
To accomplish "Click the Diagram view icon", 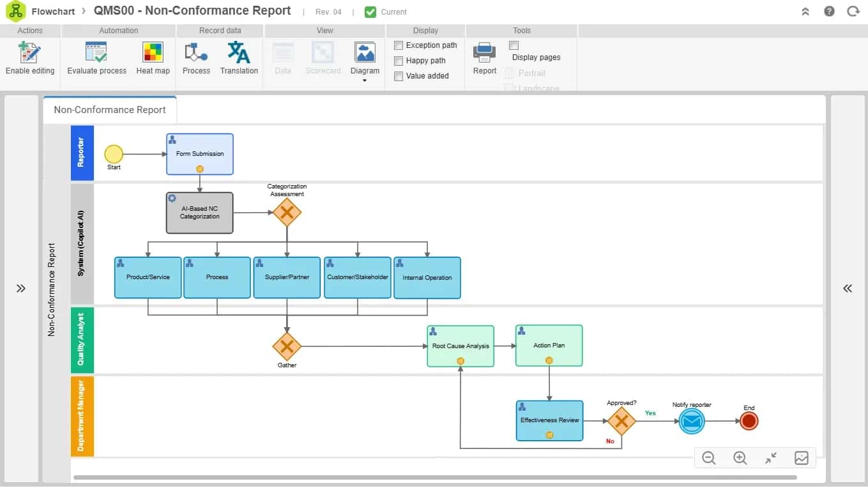I will (x=365, y=52).
